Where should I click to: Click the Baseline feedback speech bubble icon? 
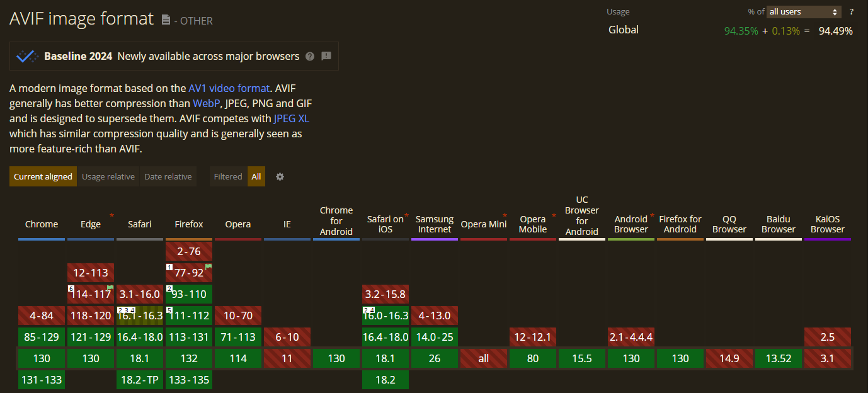[326, 56]
